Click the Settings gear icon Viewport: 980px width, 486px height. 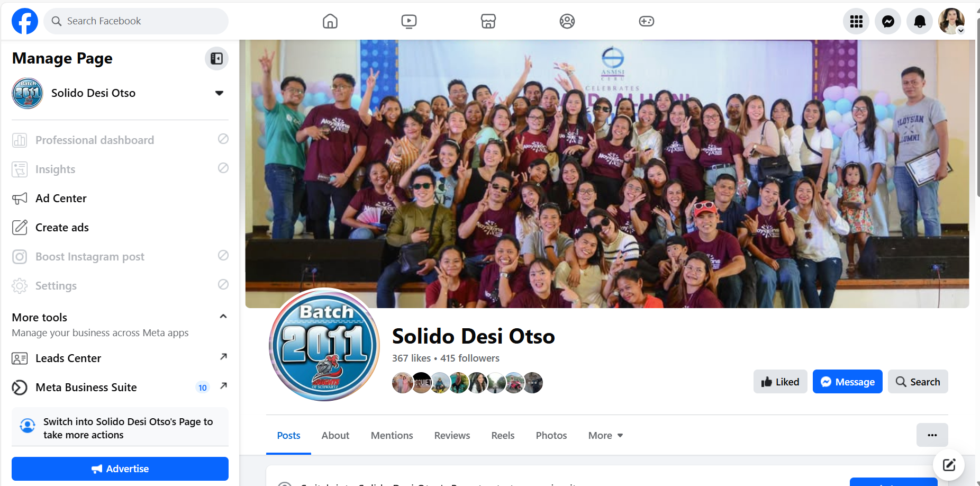tap(20, 286)
